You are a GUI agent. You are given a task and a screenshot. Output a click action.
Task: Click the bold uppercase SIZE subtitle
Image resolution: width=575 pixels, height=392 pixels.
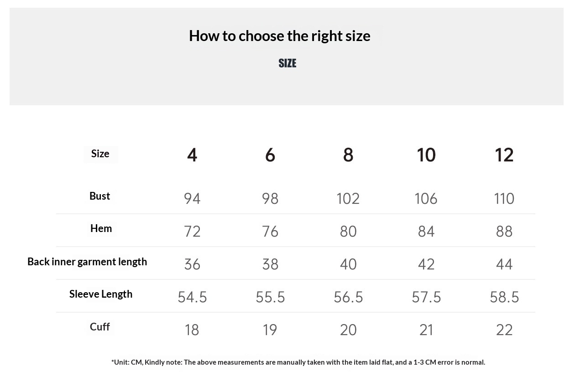(x=287, y=63)
